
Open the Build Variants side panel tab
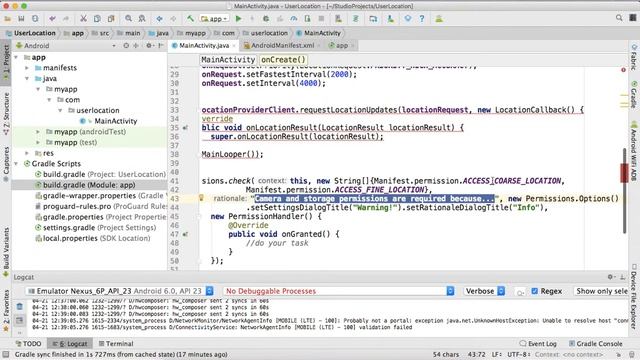pyautogui.click(x=6, y=252)
